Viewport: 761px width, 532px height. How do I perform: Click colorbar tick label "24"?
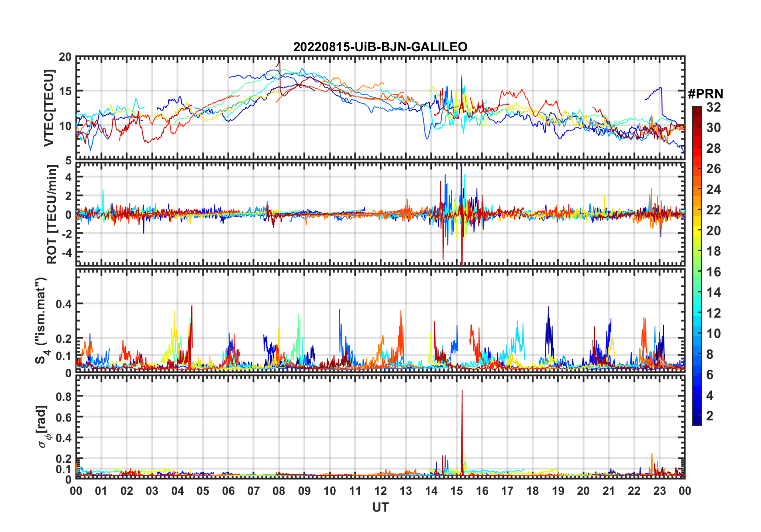tap(713, 189)
